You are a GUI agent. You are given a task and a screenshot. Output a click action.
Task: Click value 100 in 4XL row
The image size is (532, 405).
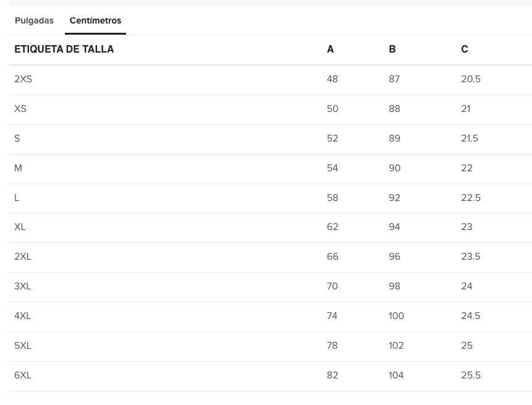click(x=396, y=316)
